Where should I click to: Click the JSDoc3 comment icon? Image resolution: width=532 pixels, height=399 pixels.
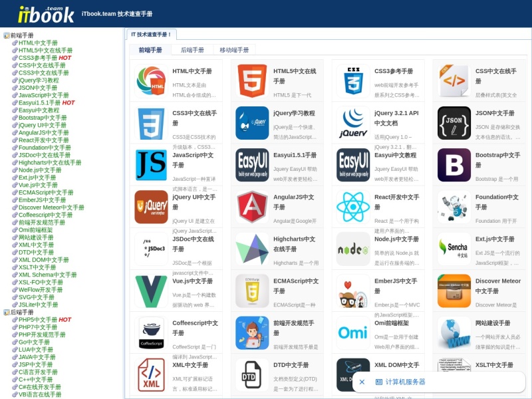[x=152, y=249]
